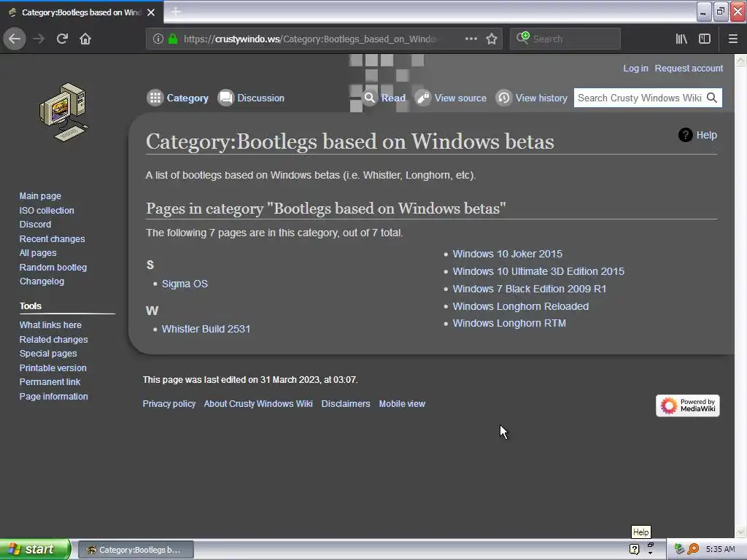Open the View history tab
This screenshot has width=747, height=560.
pos(532,98)
